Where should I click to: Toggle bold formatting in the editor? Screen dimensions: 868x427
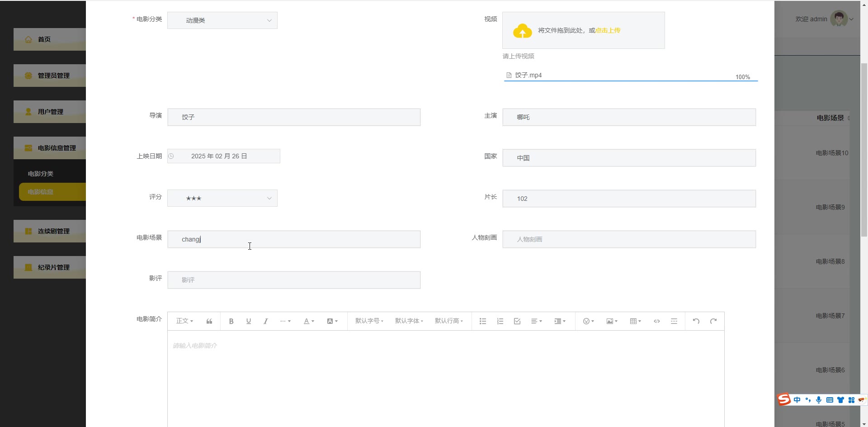click(231, 321)
